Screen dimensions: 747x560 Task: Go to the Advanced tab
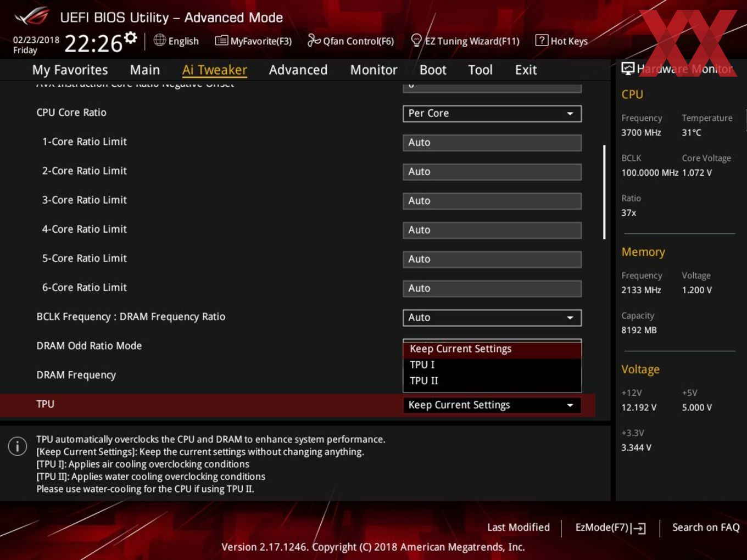tap(298, 70)
